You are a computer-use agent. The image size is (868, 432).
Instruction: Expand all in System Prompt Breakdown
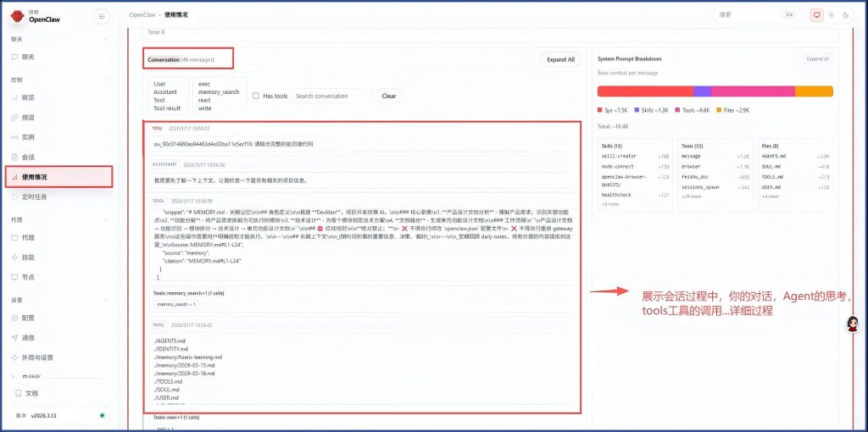pos(817,59)
